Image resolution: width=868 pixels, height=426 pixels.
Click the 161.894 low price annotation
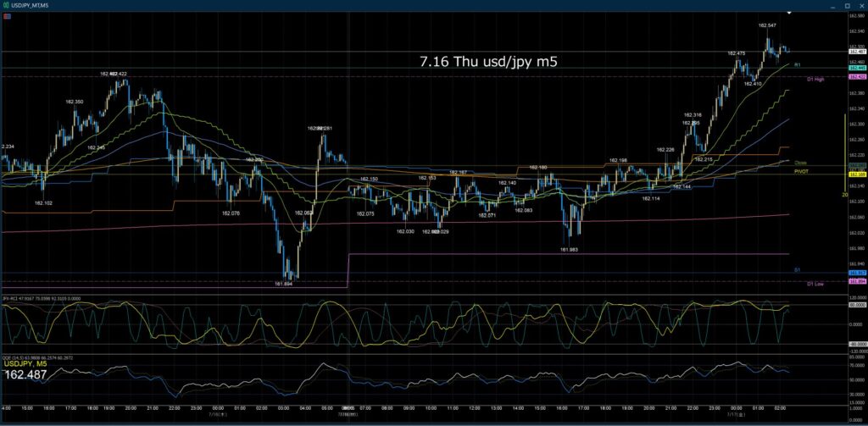click(283, 283)
